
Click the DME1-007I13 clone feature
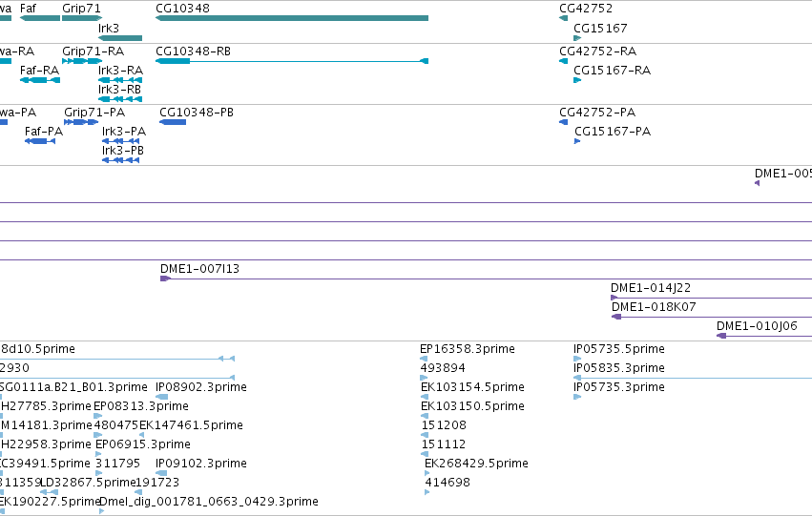pyautogui.click(x=486, y=279)
